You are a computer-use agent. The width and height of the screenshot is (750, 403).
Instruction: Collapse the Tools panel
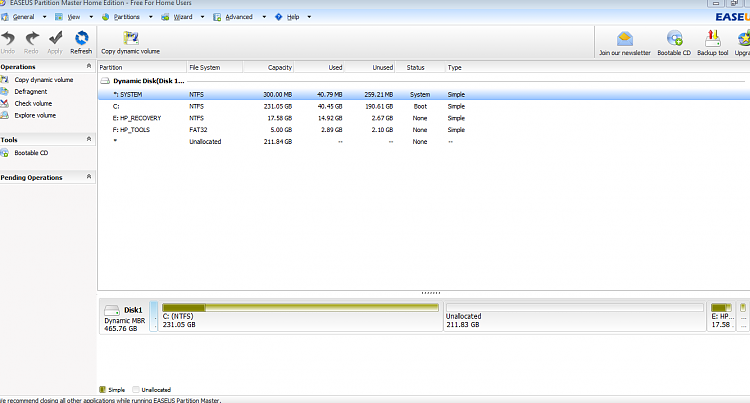tap(88, 139)
